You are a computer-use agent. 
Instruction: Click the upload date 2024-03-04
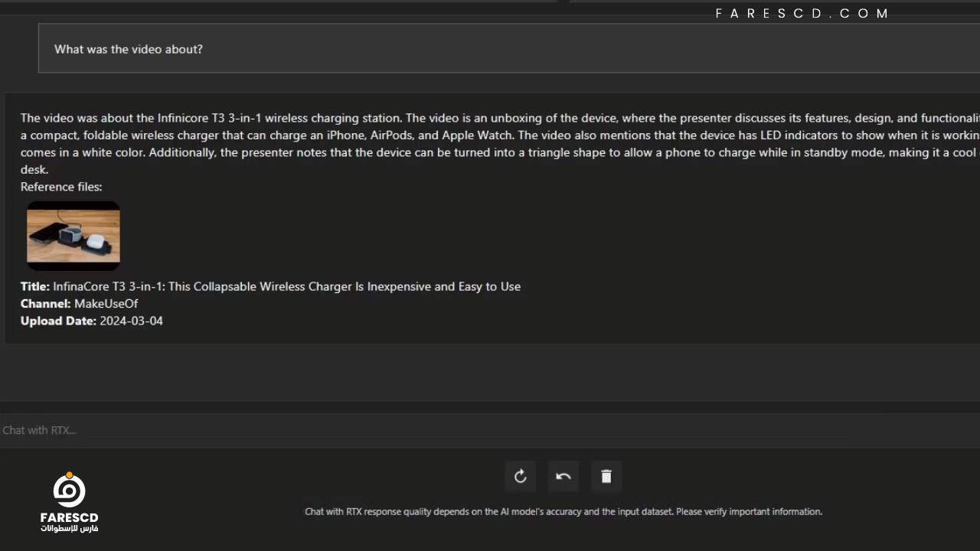[131, 321]
